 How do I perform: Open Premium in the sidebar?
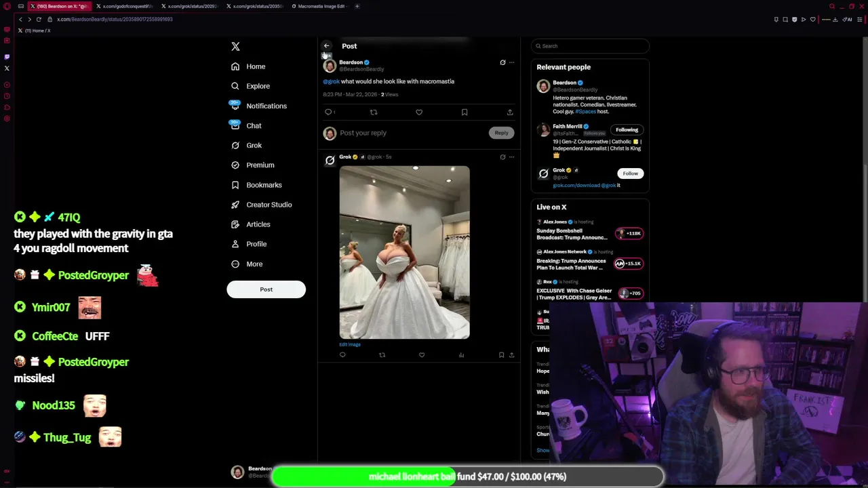coord(252,165)
